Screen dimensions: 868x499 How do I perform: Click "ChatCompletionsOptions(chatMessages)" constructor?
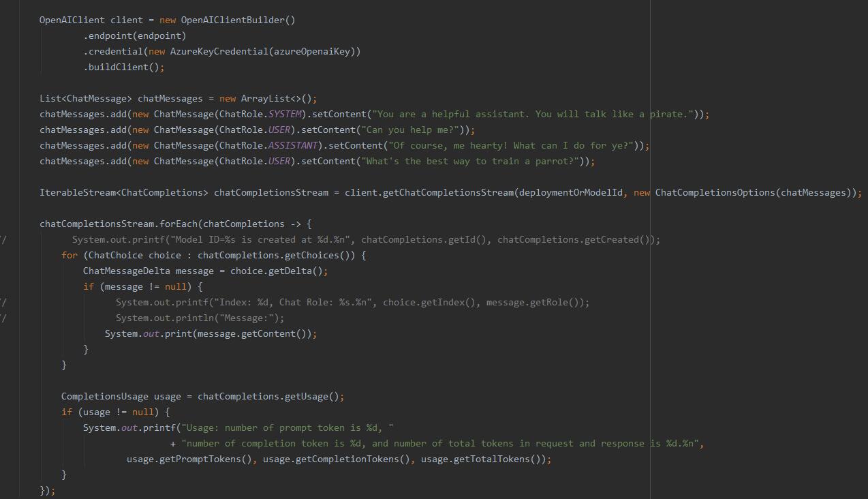[x=753, y=192]
